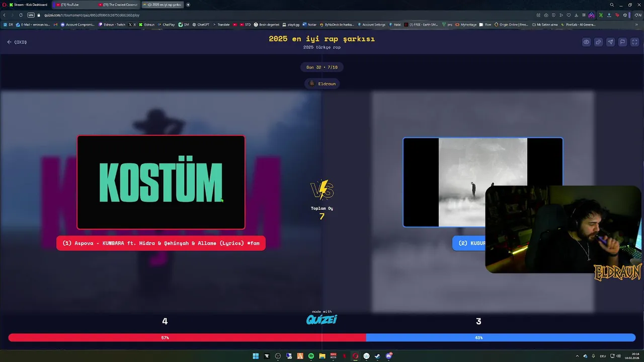Open File Explorer from the taskbar
This screenshot has height=362, width=644.
point(322,356)
